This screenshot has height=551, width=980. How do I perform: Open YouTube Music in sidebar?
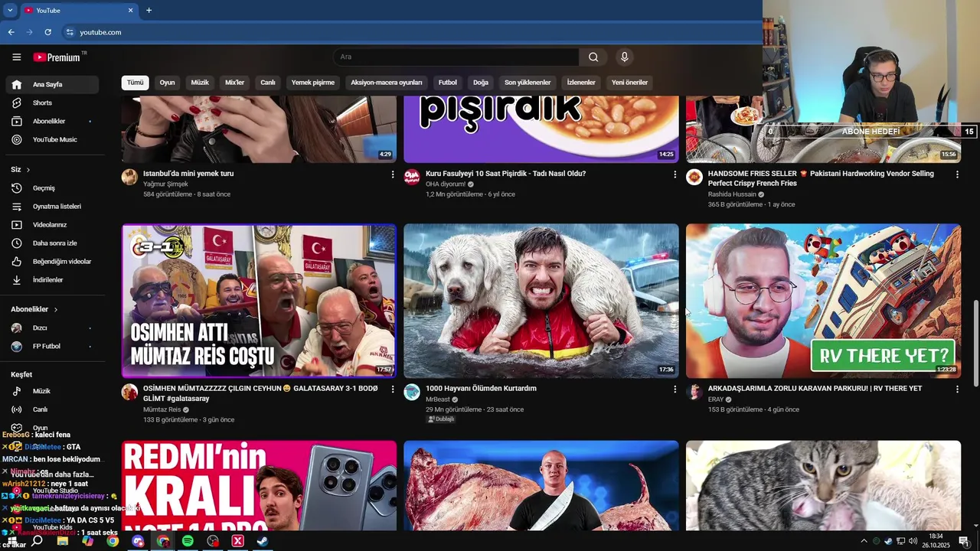coord(52,139)
